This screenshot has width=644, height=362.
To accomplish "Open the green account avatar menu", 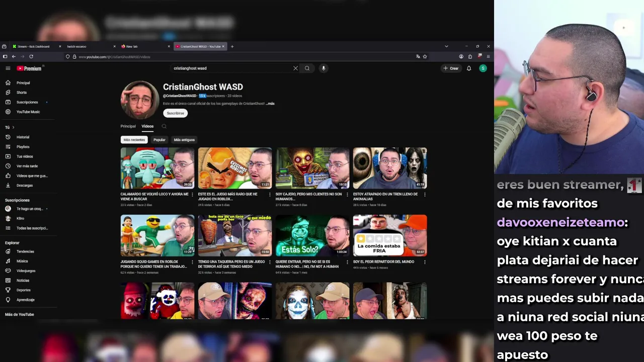I will pyautogui.click(x=483, y=68).
